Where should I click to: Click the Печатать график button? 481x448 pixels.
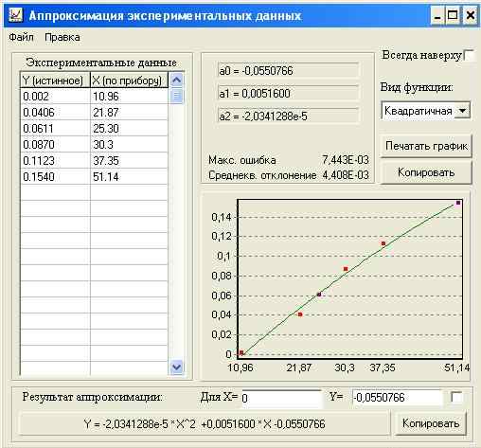[426, 146]
